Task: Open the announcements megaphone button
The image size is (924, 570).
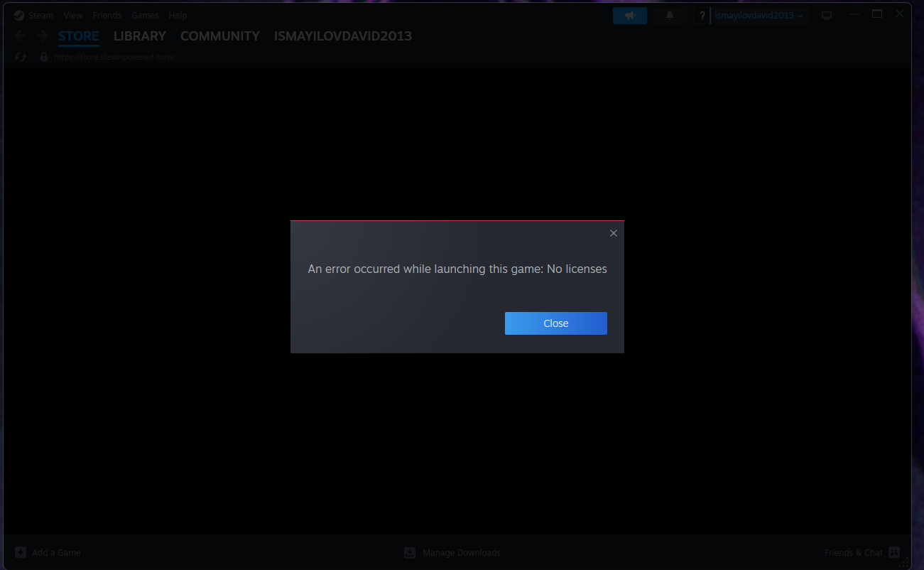Action: tap(630, 16)
